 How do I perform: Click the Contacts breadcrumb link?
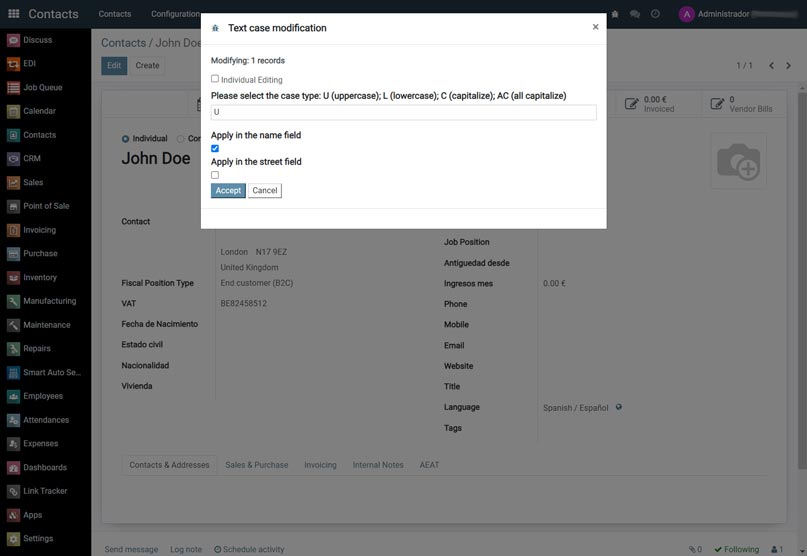(x=124, y=43)
